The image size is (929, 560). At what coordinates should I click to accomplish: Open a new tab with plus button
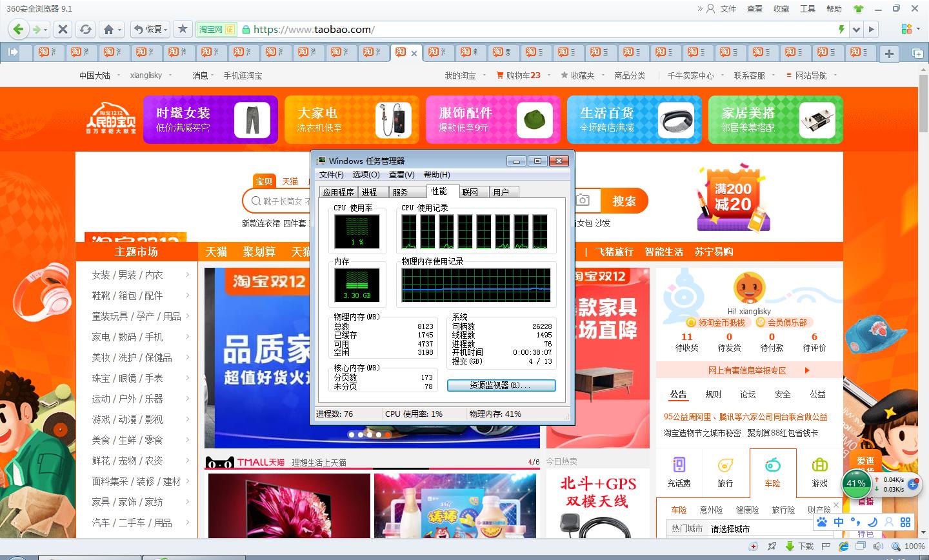tap(889, 54)
